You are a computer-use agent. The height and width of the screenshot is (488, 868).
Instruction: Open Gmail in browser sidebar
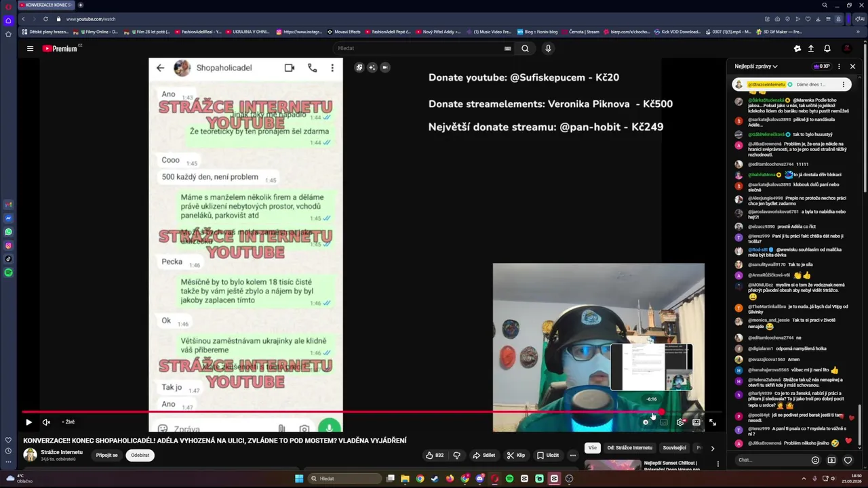8,205
